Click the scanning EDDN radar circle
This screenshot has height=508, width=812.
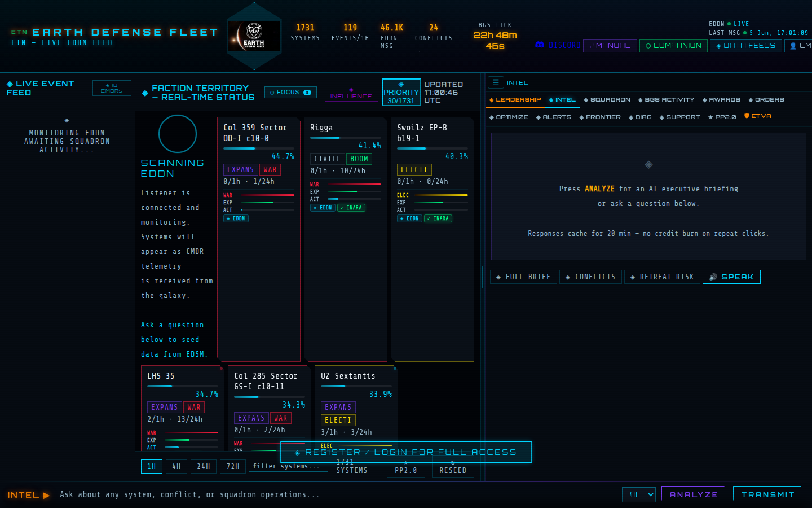(x=178, y=134)
